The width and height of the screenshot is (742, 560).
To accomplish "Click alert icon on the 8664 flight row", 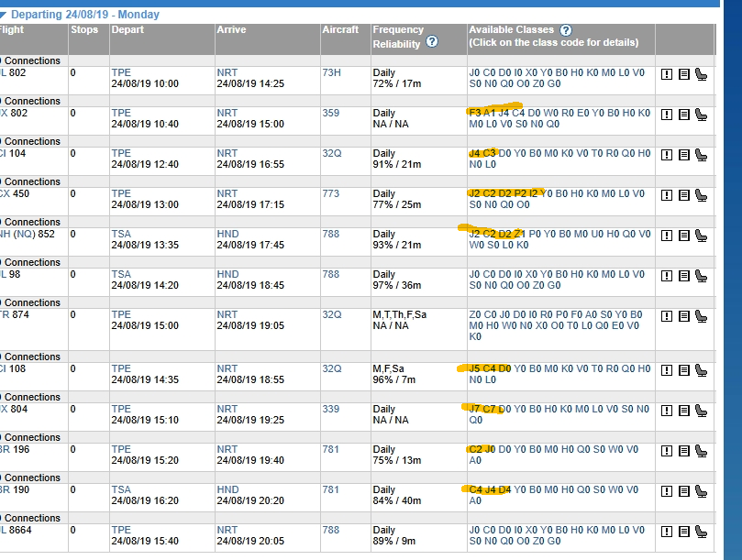I will click(x=666, y=532).
